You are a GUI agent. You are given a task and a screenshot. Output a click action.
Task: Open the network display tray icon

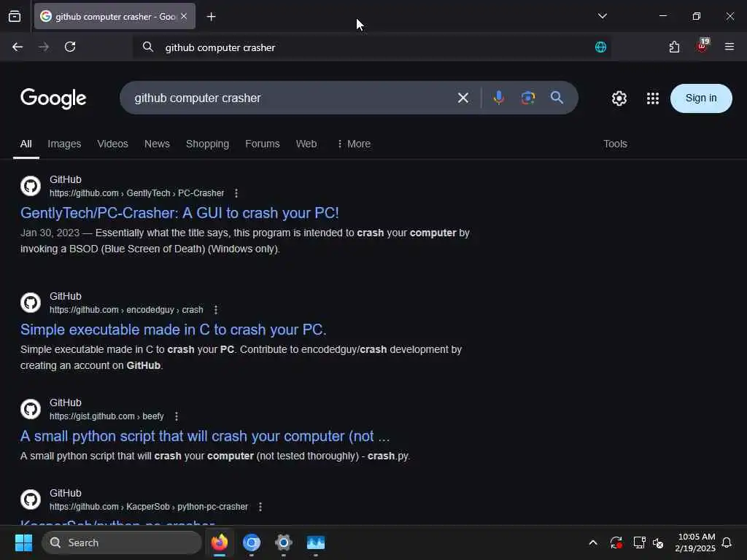[x=639, y=542]
